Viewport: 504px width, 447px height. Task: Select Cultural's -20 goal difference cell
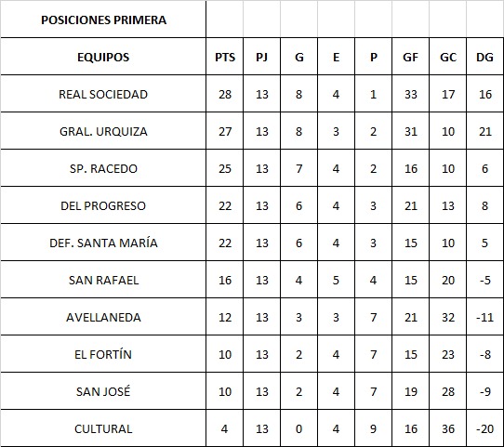[484, 428]
